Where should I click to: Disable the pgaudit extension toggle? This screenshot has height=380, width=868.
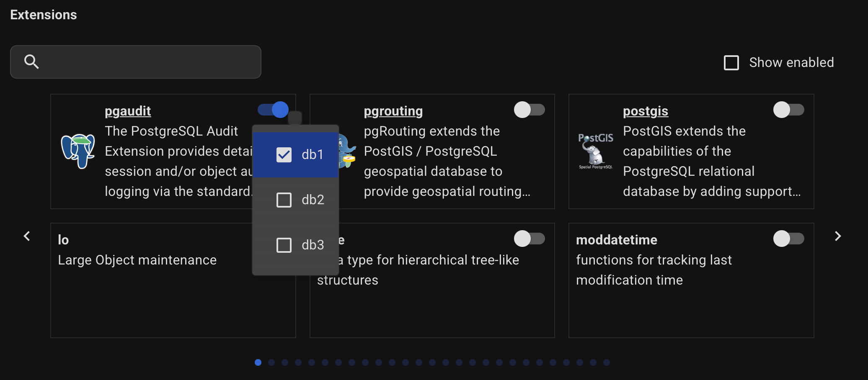coord(273,110)
